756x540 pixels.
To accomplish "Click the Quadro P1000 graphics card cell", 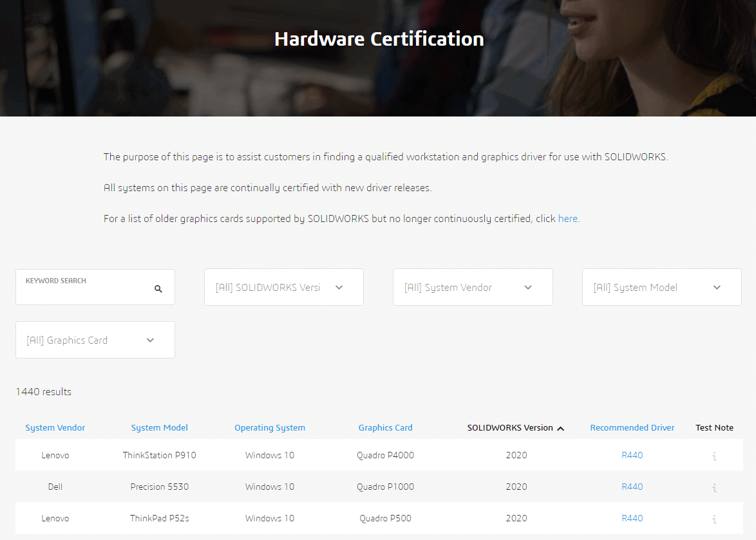I will [x=385, y=487].
